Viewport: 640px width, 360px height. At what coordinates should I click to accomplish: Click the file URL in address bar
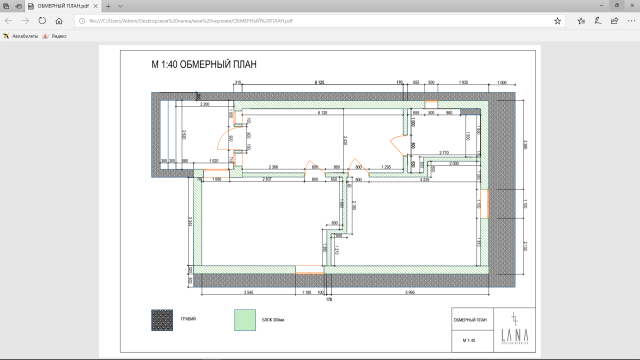coord(191,21)
